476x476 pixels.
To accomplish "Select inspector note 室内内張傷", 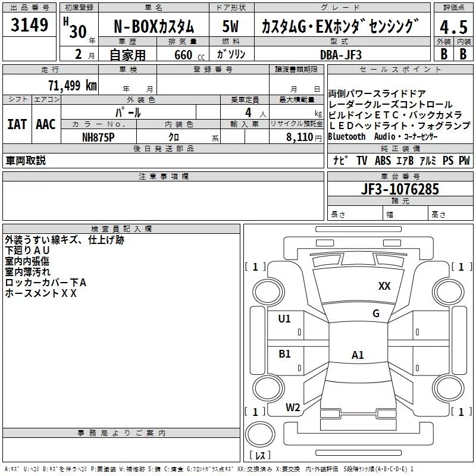I will coord(27,261).
